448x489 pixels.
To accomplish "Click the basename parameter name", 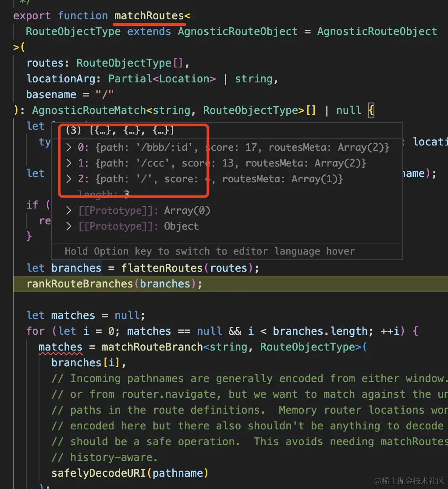I will 51,95.
